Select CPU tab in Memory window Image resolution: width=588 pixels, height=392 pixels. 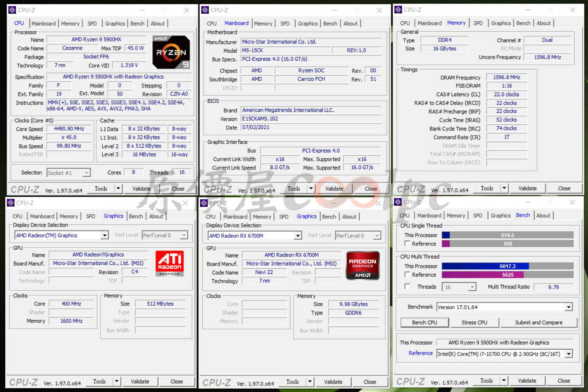tap(405, 23)
